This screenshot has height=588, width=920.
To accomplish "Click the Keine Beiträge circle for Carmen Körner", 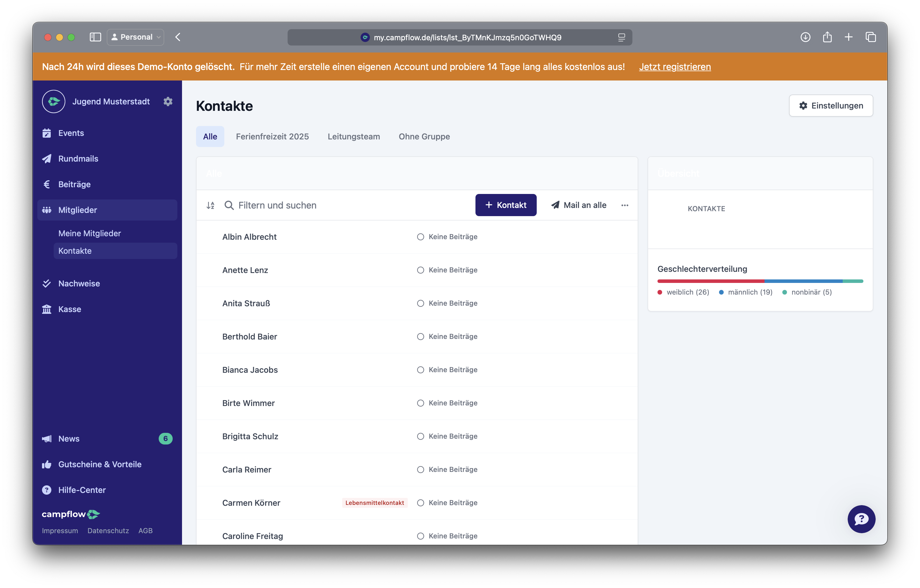I will 420,503.
